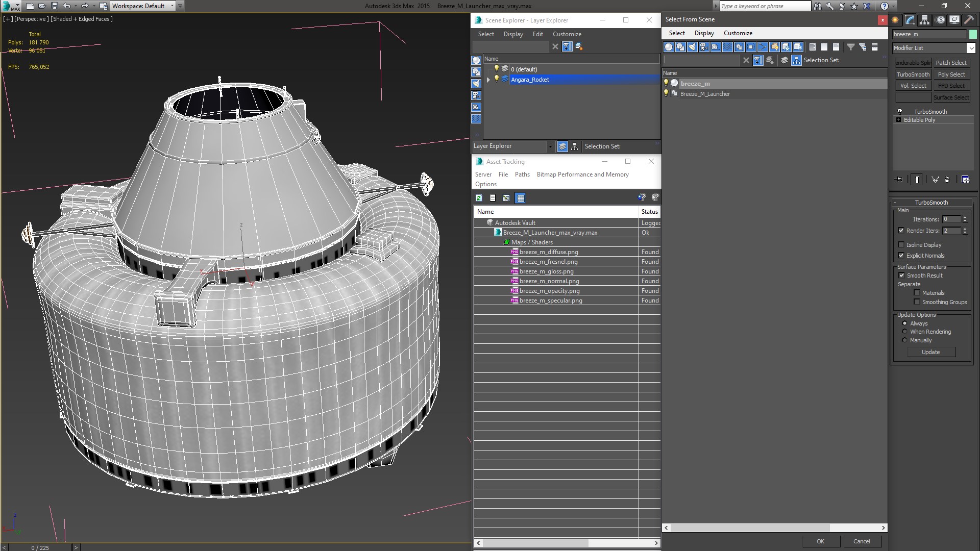Expand the Angara_Rocket layer tree
The image size is (980, 551).
click(488, 80)
